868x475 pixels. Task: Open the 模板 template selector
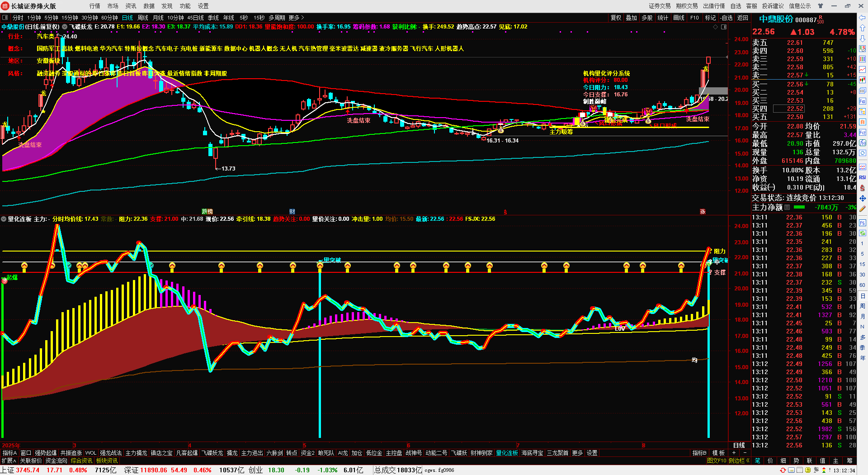[x=718, y=453]
